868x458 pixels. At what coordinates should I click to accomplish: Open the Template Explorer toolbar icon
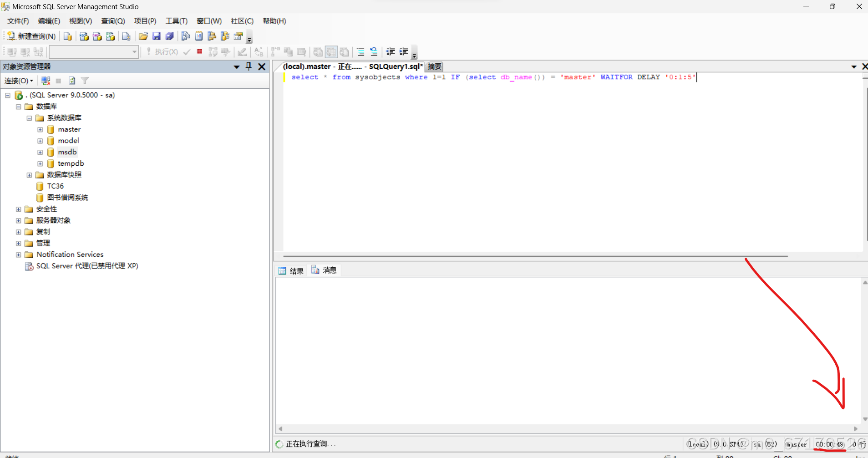point(225,36)
